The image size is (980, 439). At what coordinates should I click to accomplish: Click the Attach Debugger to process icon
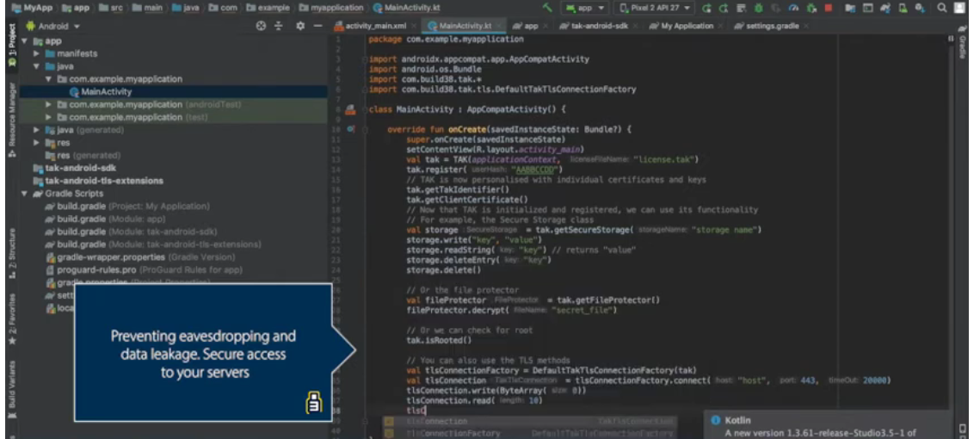click(x=811, y=8)
